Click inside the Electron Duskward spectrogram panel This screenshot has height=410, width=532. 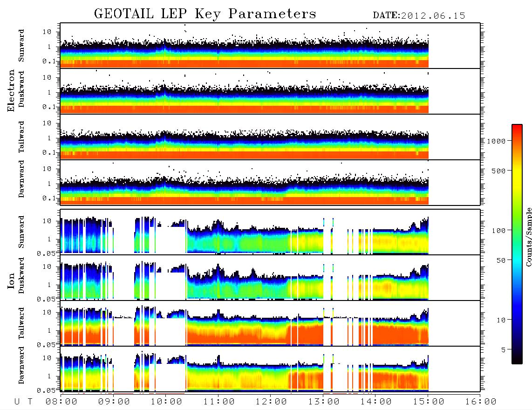tap(270, 91)
